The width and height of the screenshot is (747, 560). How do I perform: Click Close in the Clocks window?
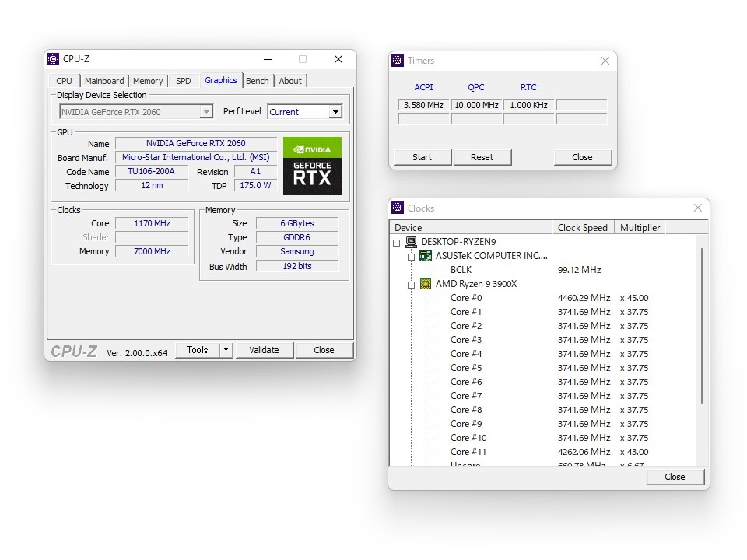pyautogui.click(x=675, y=477)
